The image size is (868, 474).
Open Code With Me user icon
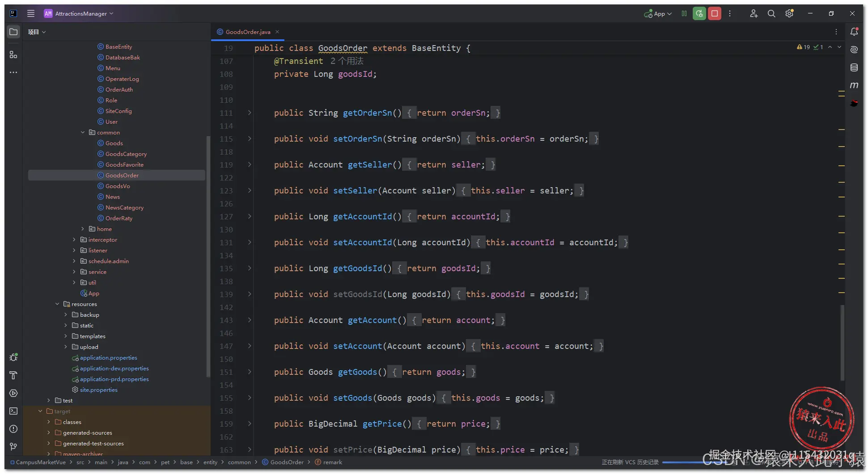pos(754,13)
